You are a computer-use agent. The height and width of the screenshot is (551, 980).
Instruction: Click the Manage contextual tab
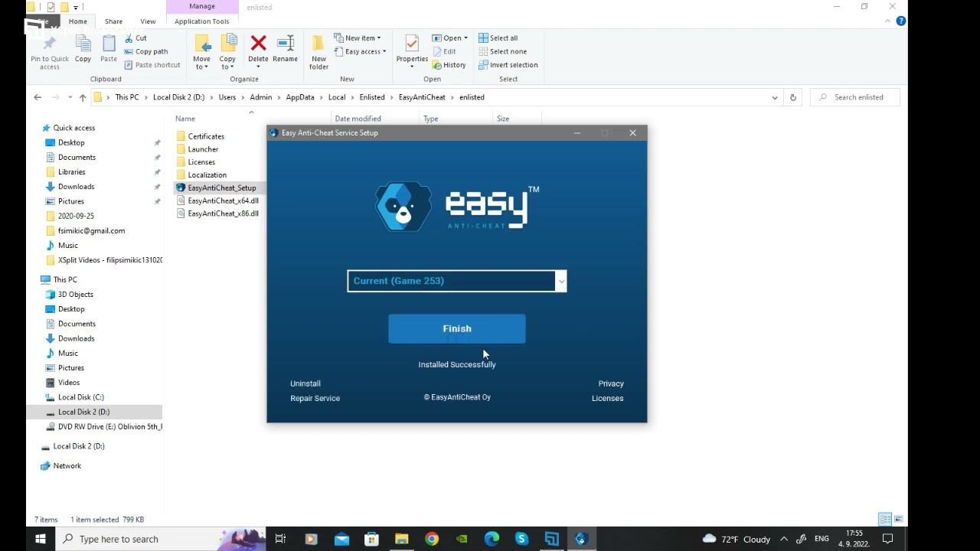coord(202,6)
